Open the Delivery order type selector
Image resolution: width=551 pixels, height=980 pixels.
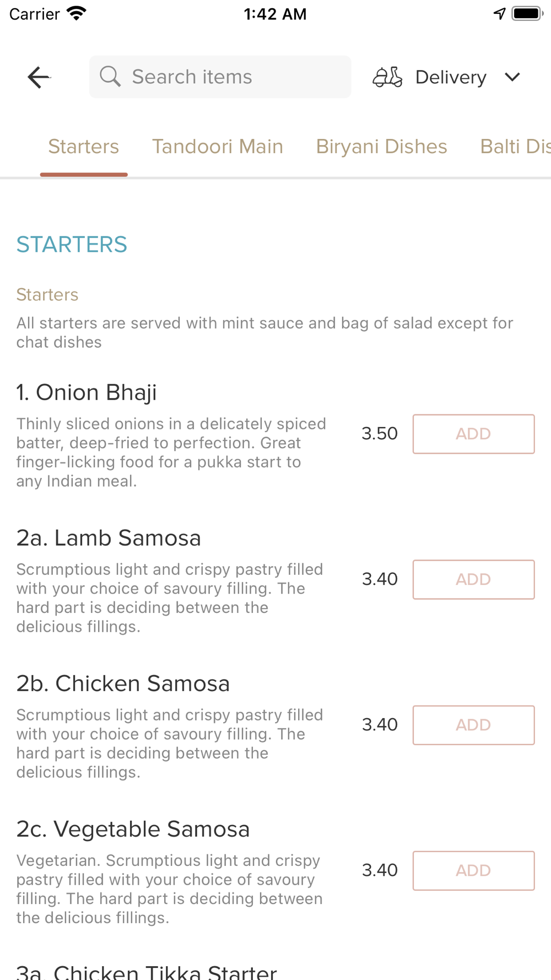point(451,77)
